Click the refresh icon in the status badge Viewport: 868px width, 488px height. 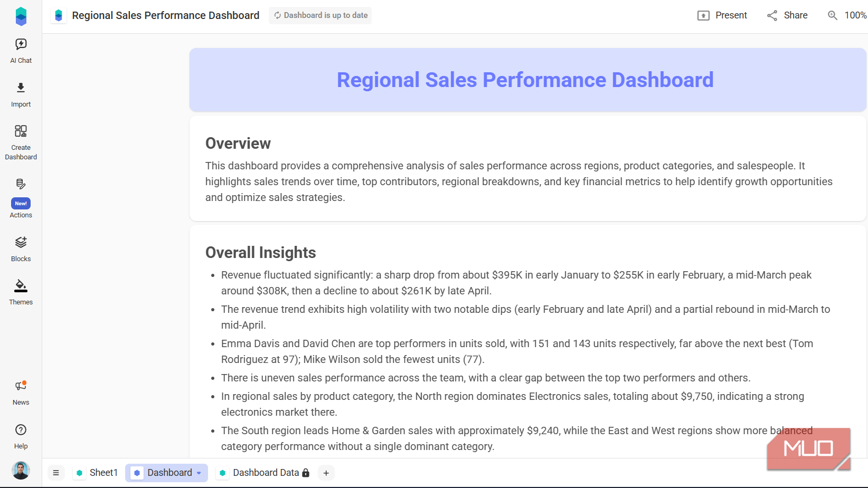pos(277,15)
